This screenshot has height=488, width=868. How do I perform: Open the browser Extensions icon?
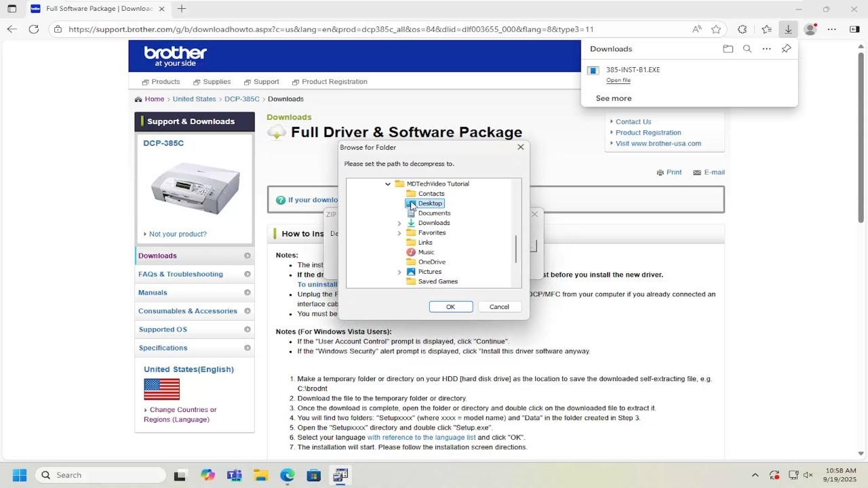point(743,29)
